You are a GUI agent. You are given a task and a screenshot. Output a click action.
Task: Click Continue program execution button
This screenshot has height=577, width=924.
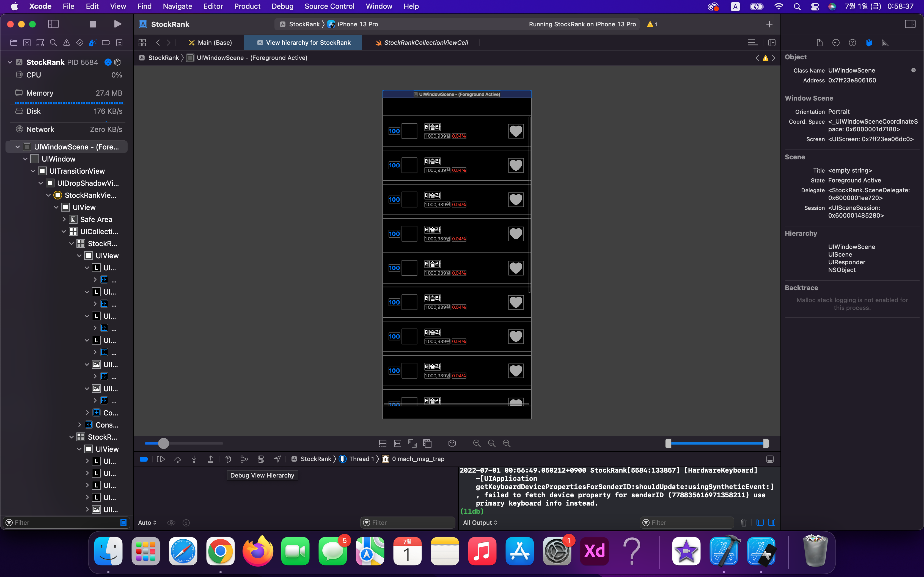(161, 459)
